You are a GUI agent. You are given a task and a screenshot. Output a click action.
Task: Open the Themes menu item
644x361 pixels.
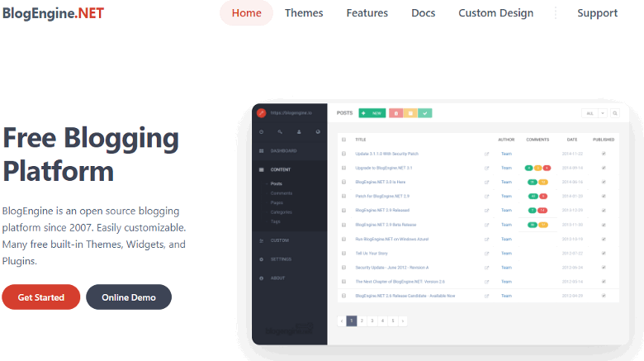[304, 13]
